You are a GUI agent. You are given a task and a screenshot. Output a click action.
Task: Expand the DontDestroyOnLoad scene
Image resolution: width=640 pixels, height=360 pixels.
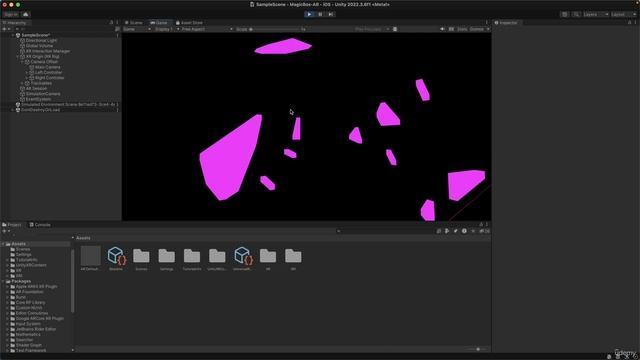click(x=12, y=110)
